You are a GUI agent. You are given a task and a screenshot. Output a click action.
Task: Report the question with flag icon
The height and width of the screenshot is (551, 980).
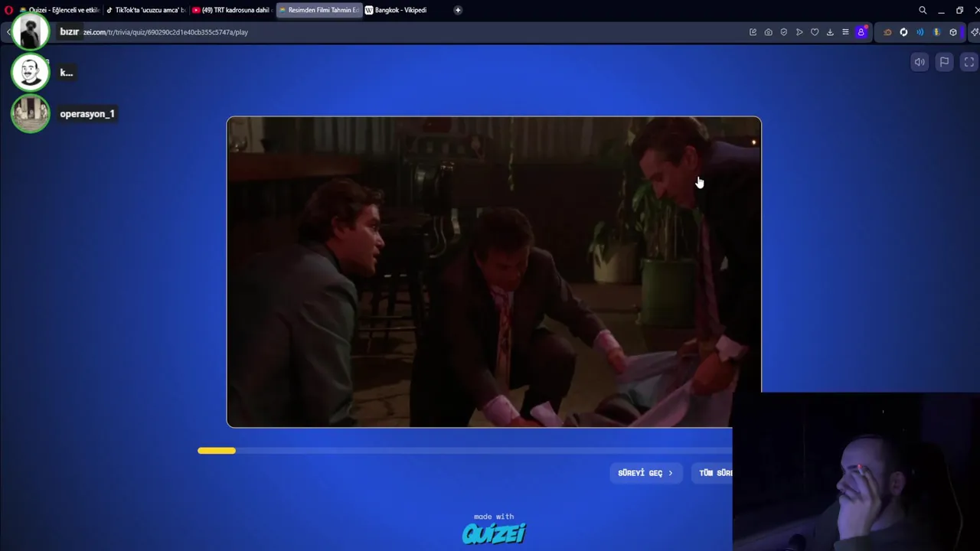coord(944,62)
